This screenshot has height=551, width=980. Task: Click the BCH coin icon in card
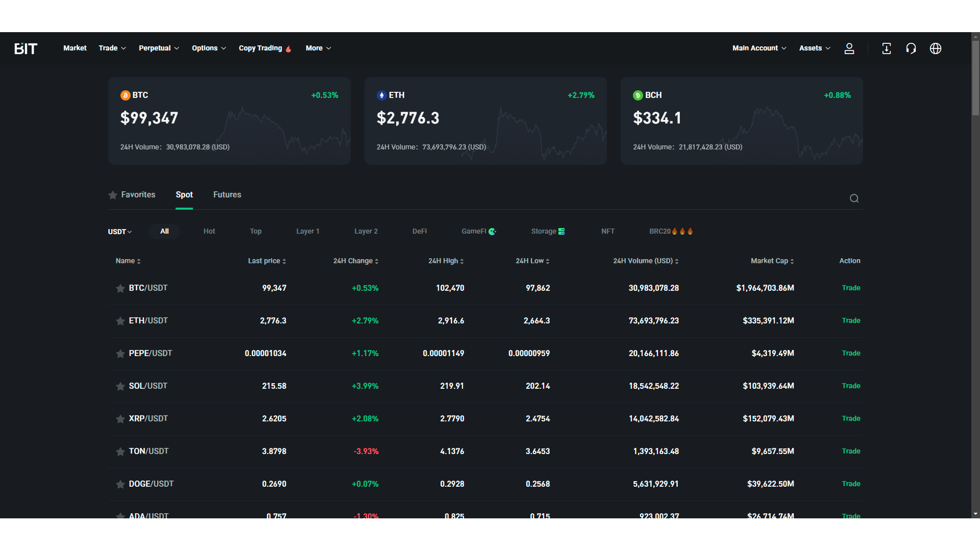point(638,95)
